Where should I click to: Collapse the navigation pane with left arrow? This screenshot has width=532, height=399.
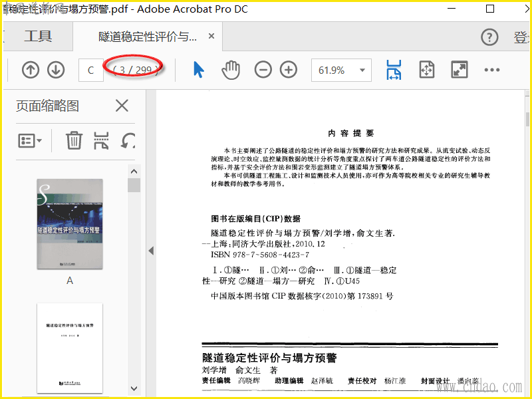151,251
